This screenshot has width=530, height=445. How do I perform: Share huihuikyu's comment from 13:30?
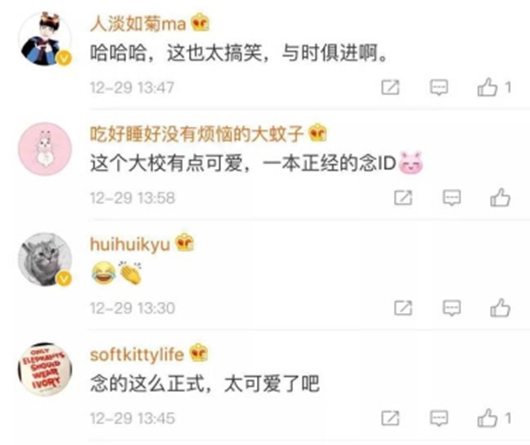(403, 308)
